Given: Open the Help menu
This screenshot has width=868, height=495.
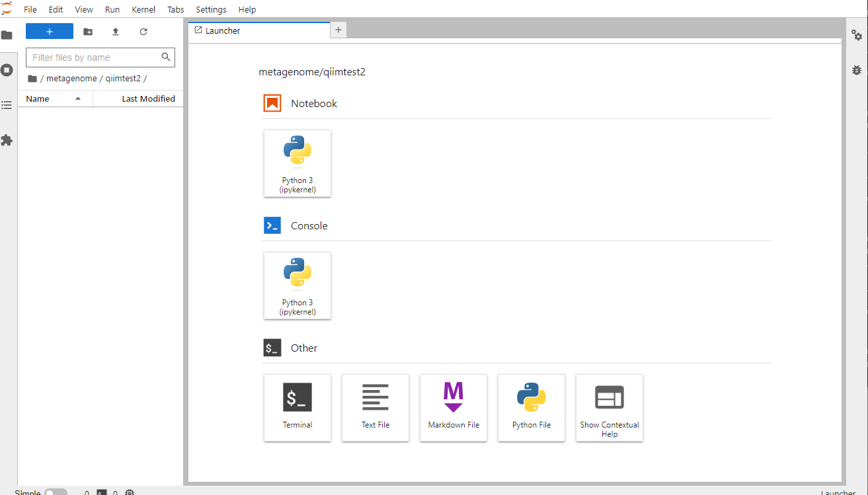Looking at the screenshot, I should [247, 9].
